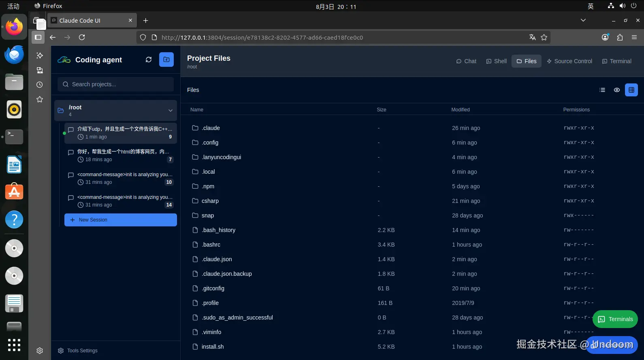Toggle the eye preview view mode
Image resolution: width=644 pixels, height=360 pixels.
coord(617,90)
